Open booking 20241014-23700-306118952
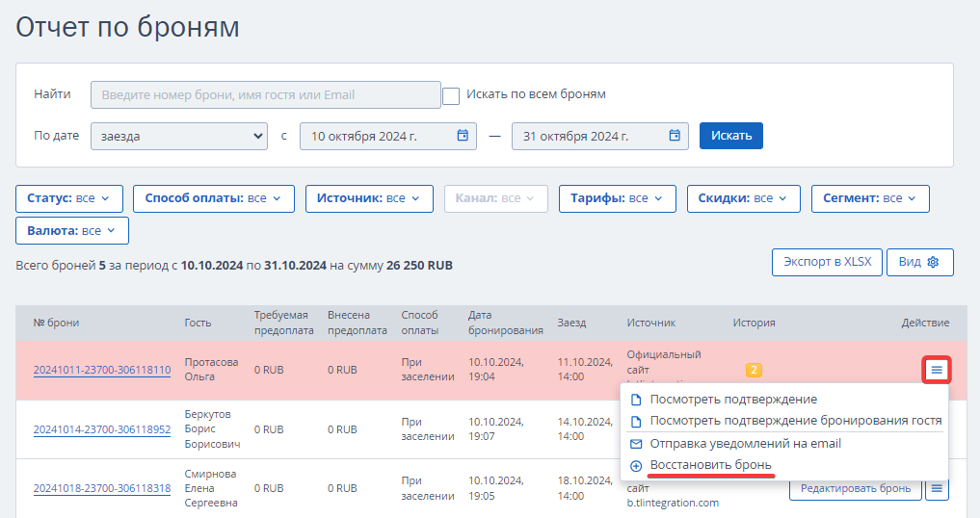This screenshot has height=518, width=980. pos(102,429)
